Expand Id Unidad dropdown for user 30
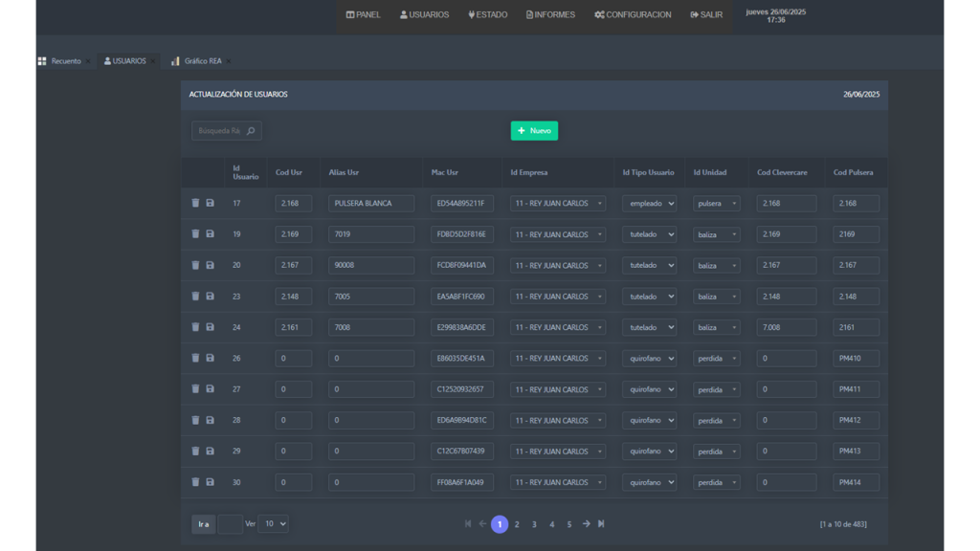 pyautogui.click(x=716, y=482)
